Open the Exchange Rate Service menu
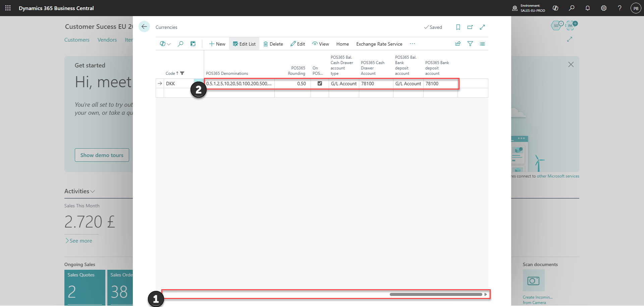Image resolution: width=644 pixels, height=307 pixels. tap(379, 44)
